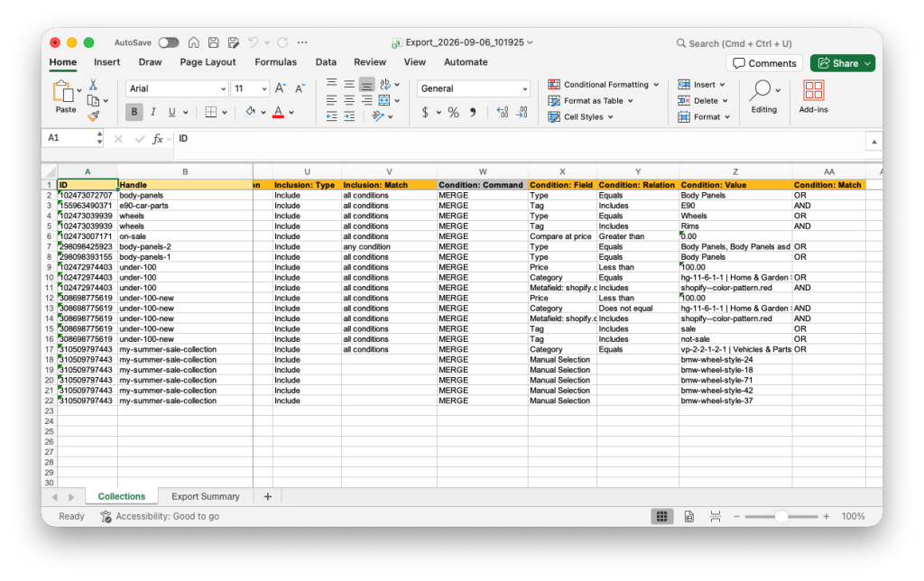The height and width of the screenshot is (581, 924).
Task: Open the font size 11 dropdown
Action: pyautogui.click(x=250, y=88)
